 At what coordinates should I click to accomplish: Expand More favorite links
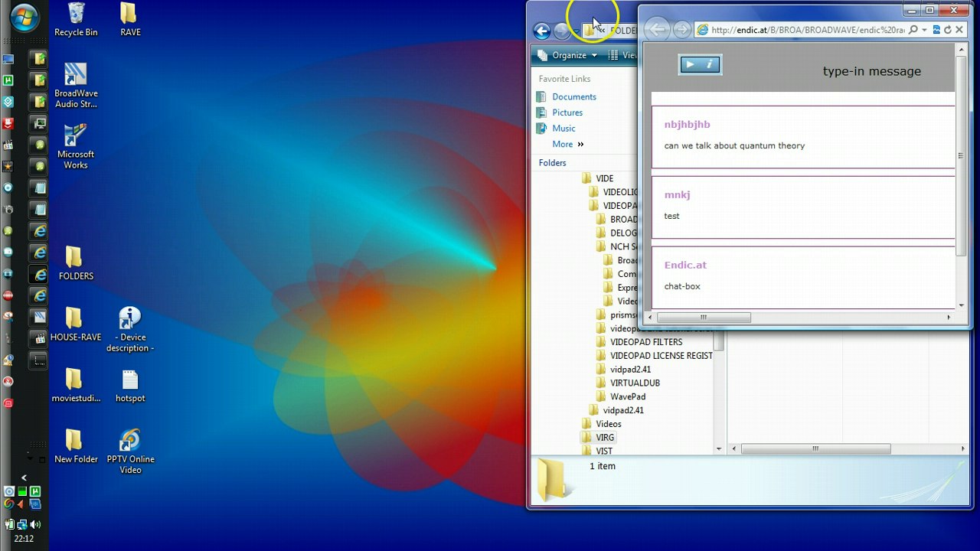coord(567,144)
